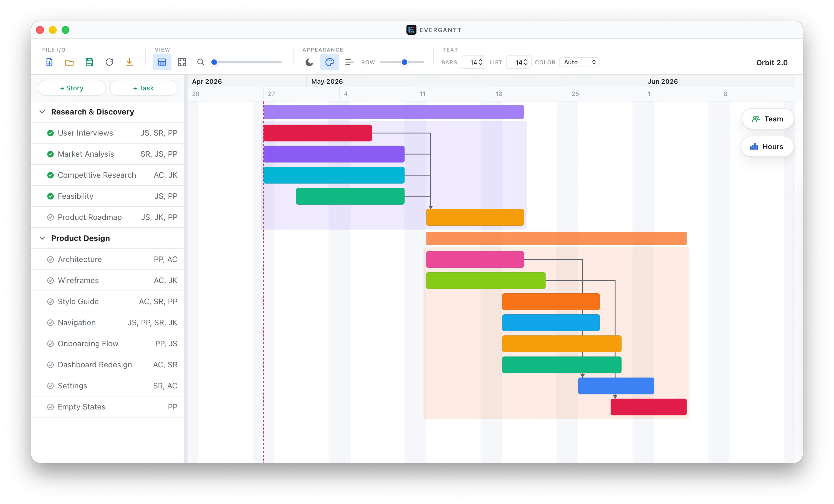Collapse the Research & Discovery section
The image size is (834, 504).
(x=42, y=112)
